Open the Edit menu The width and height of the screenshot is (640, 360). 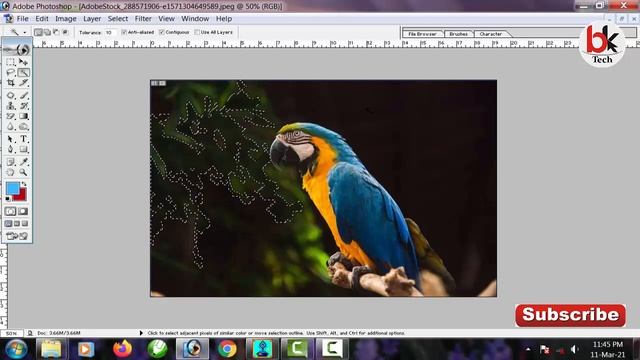(x=42, y=19)
